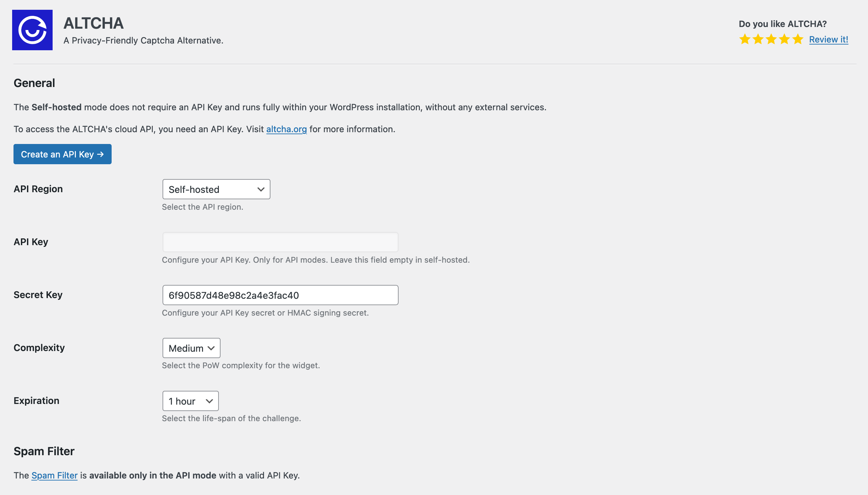Click the Secret Key input field
Screen dimensions: 868x495
280,295
